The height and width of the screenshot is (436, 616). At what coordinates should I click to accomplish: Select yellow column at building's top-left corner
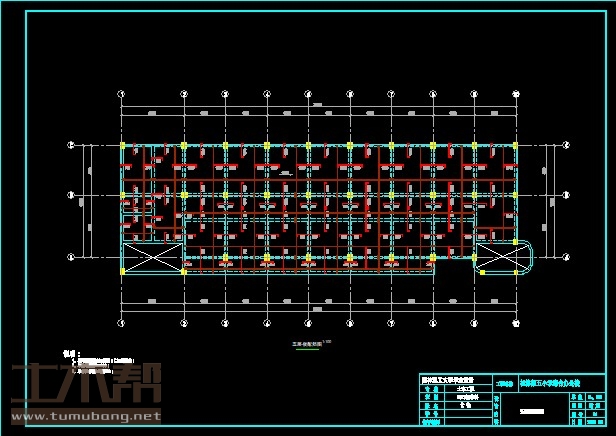click(x=122, y=146)
